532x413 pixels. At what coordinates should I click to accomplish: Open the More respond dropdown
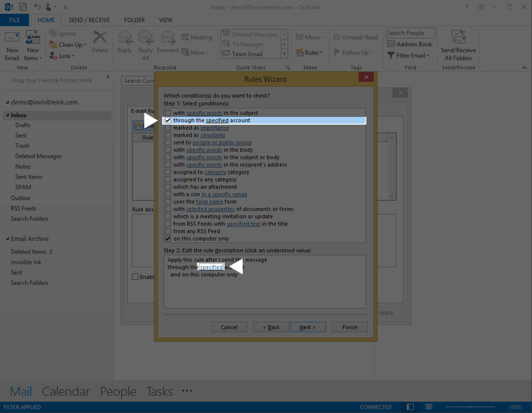[195, 53]
